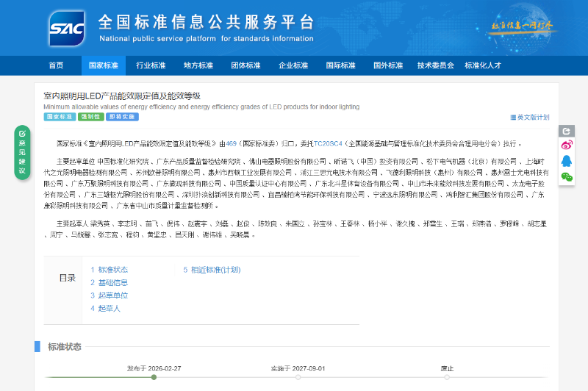Share the page to Weibo

[x=566, y=145]
